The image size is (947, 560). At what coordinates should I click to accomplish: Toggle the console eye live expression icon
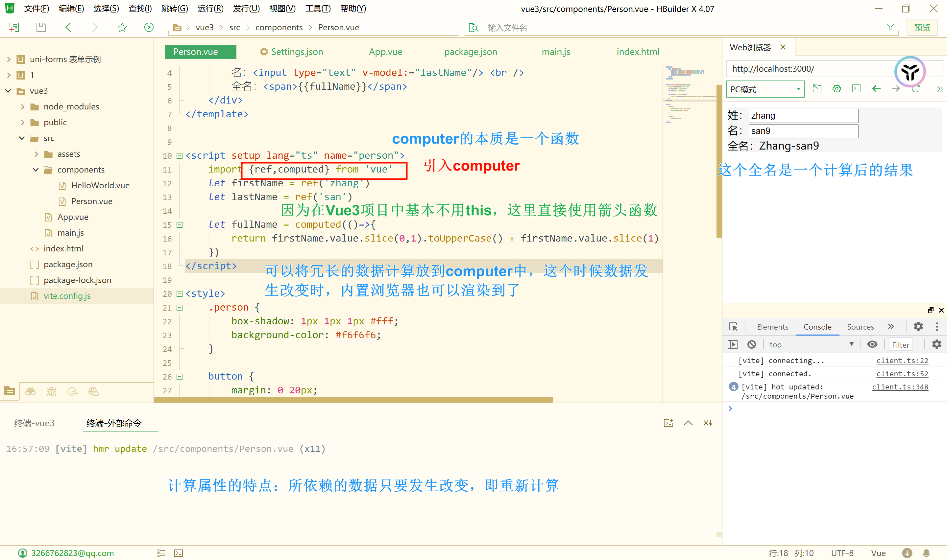[872, 344]
